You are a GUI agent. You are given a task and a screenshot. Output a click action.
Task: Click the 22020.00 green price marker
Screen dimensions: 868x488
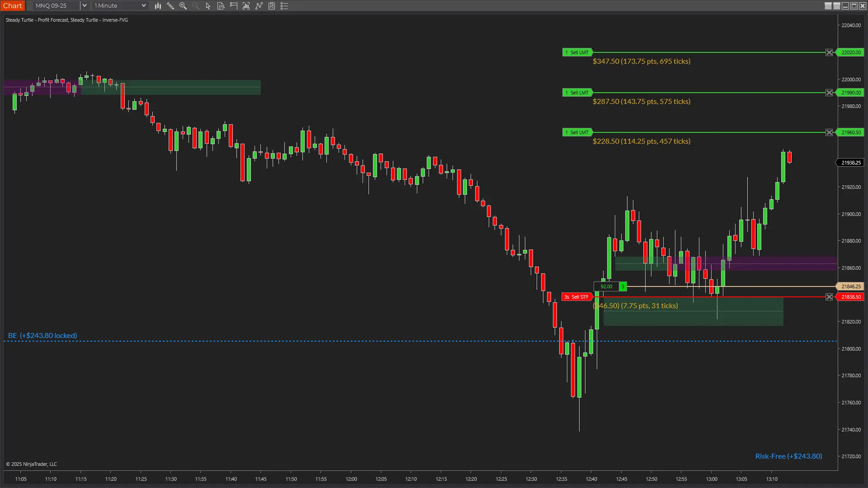click(850, 52)
